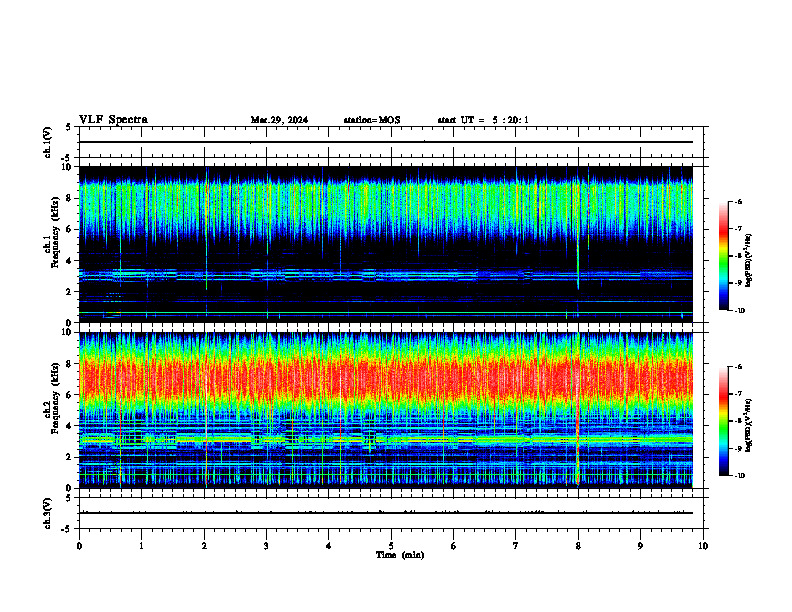The height and width of the screenshot is (612, 792).
Task: Click the "Time (min)" axis label
Action: pyautogui.click(x=400, y=555)
